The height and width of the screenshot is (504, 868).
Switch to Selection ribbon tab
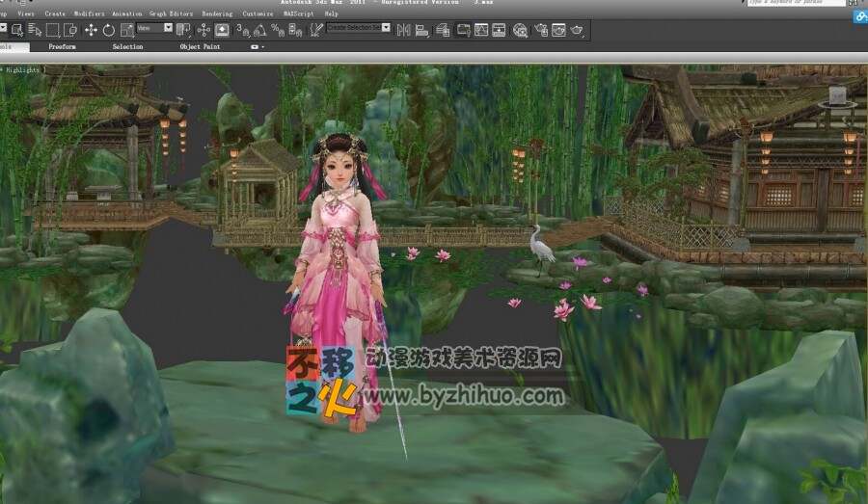click(x=127, y=47)
